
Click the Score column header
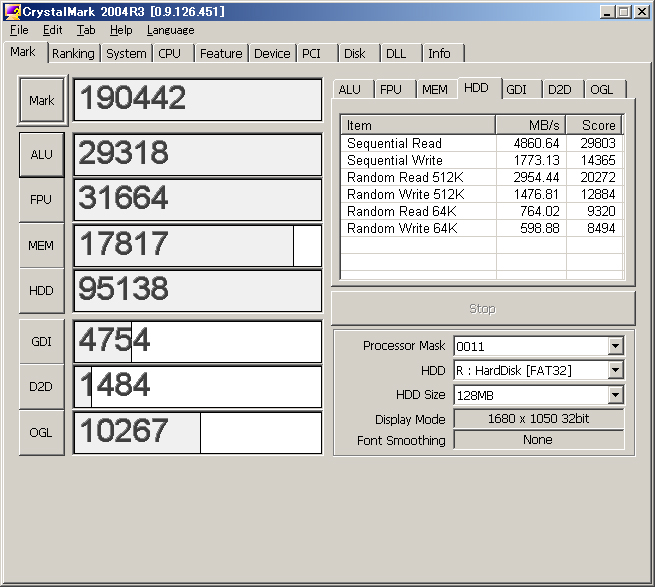pyautogui.click(x=594, y=125)
